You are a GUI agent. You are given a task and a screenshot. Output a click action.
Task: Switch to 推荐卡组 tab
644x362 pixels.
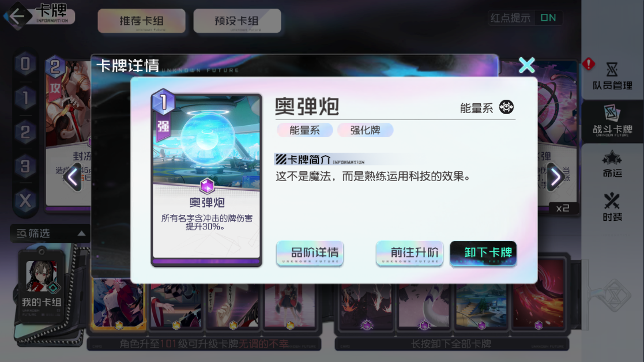142,21
